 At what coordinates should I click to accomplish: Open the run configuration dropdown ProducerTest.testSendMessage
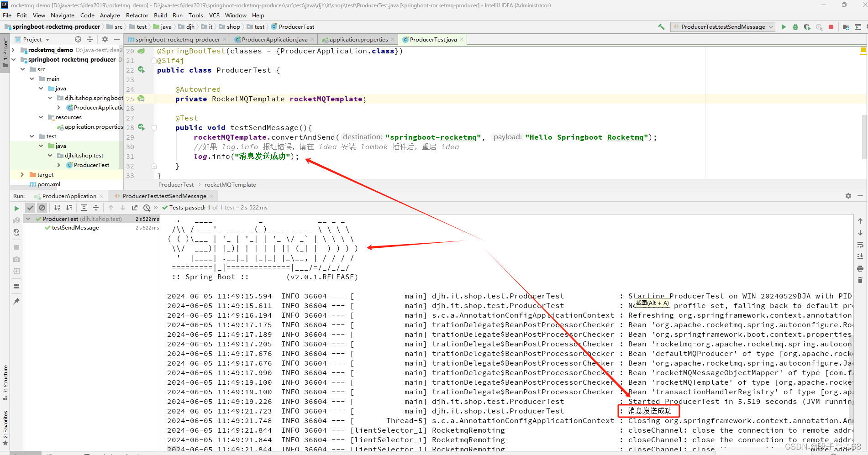coord(723,27)
